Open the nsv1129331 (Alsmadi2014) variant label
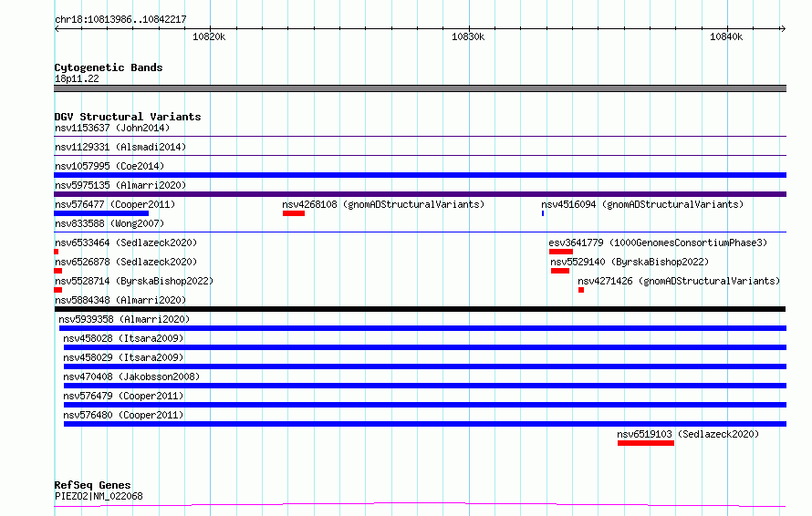 click(120, 147)
